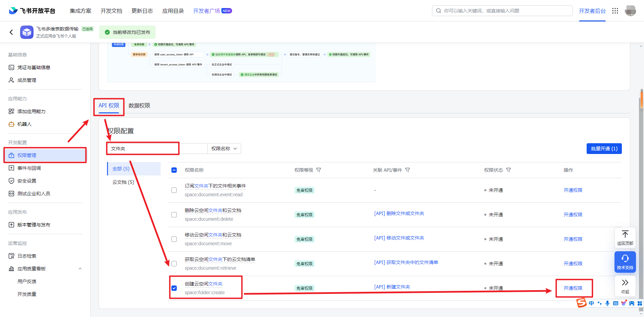Open 应用目录 in the top navigation

click(173, 11)
